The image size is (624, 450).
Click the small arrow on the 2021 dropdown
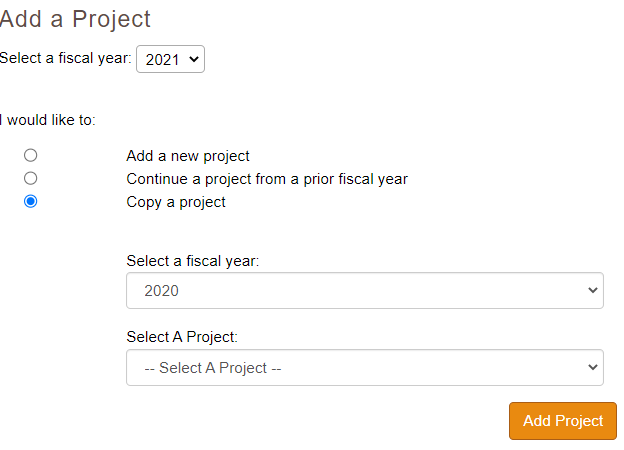(x=194, y=59)
